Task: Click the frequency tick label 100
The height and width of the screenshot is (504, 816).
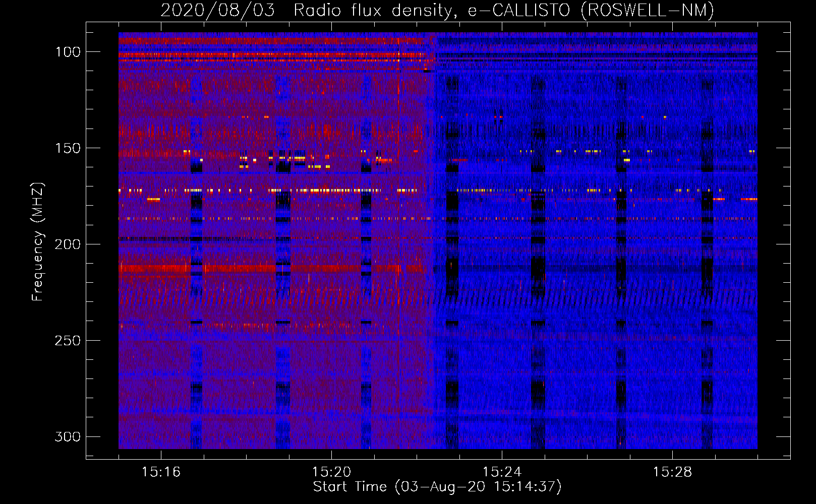Action: pos(68,52)
